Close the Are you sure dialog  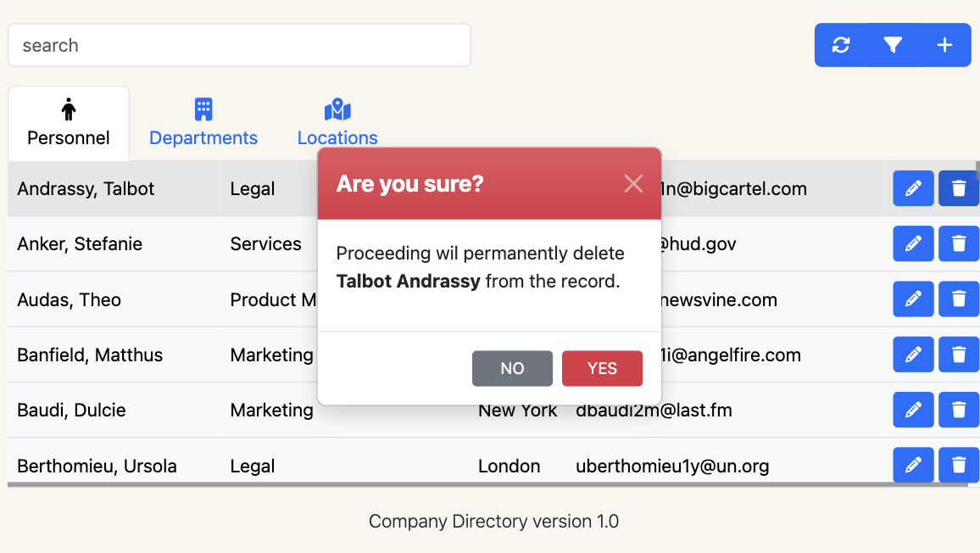pos(633,183)
